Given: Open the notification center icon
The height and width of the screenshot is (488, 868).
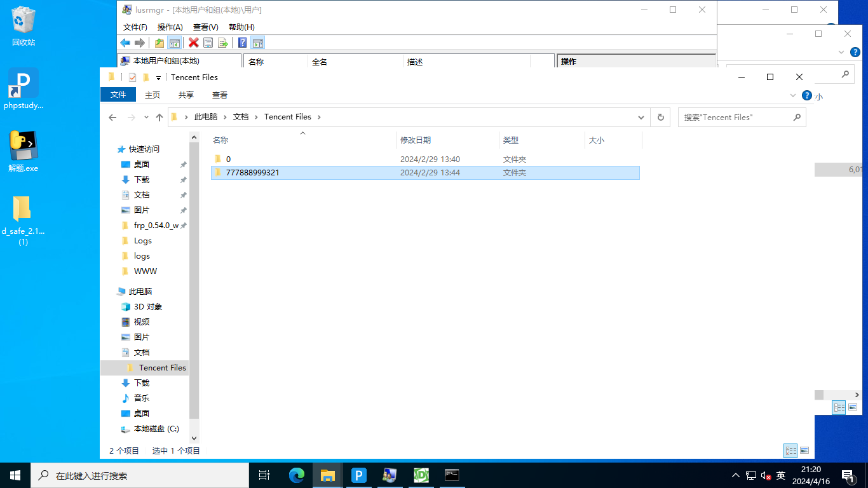Looking at the screenshot, I should tap(848, 475).
